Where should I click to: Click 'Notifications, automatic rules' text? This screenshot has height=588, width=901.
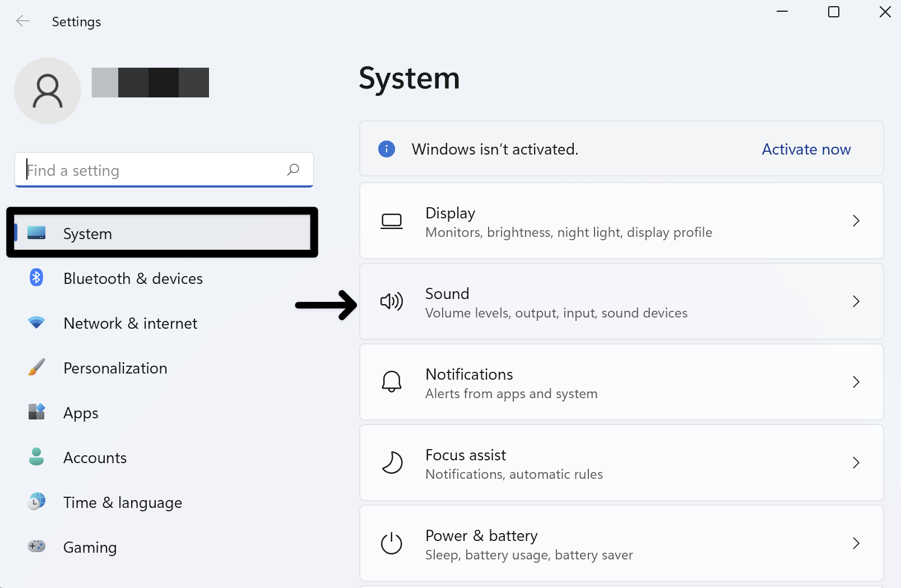[x=514, y=474]
